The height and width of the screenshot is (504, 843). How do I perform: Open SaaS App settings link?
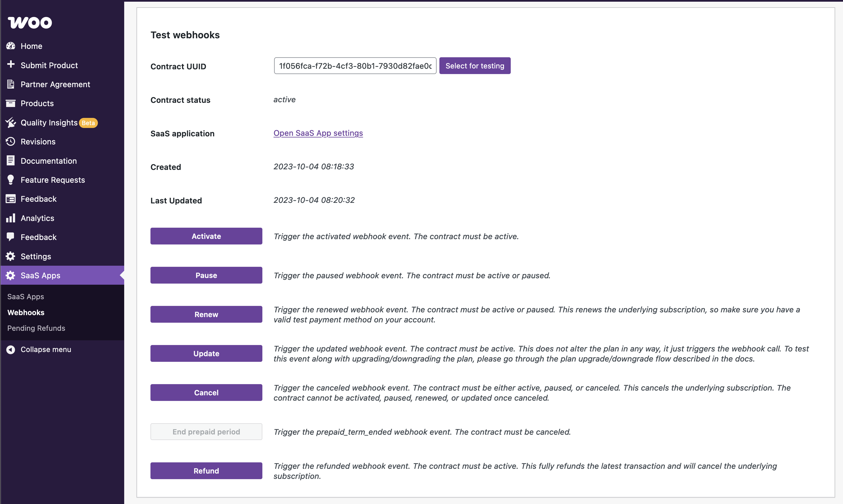(318, 133)
